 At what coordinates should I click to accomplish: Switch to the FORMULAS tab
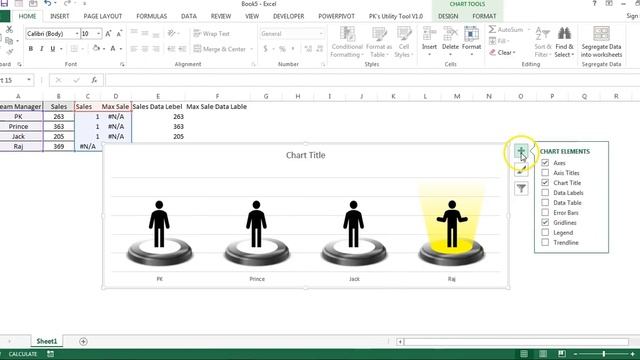click(x=151, y=16)
